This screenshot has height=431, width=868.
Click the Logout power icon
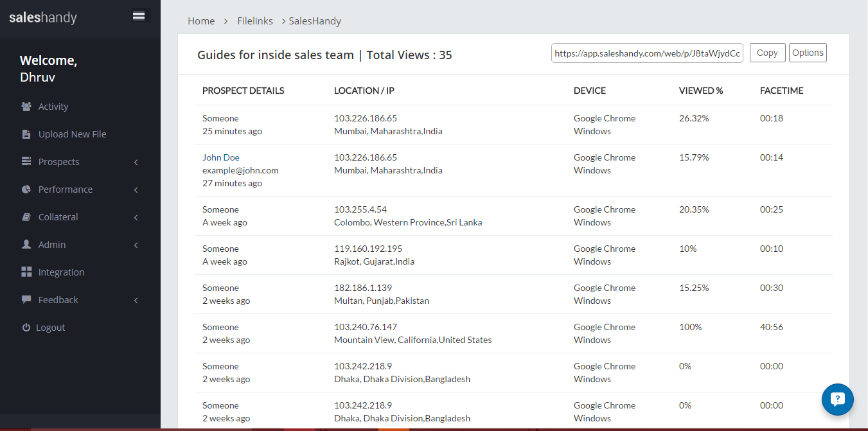pyautogui.click(x=26, y=328)
